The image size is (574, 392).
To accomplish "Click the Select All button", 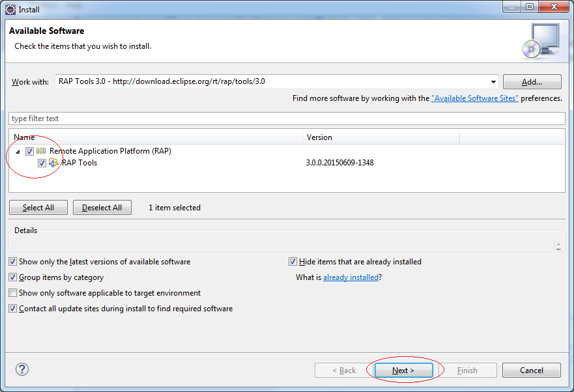I will tap(38, 208).
